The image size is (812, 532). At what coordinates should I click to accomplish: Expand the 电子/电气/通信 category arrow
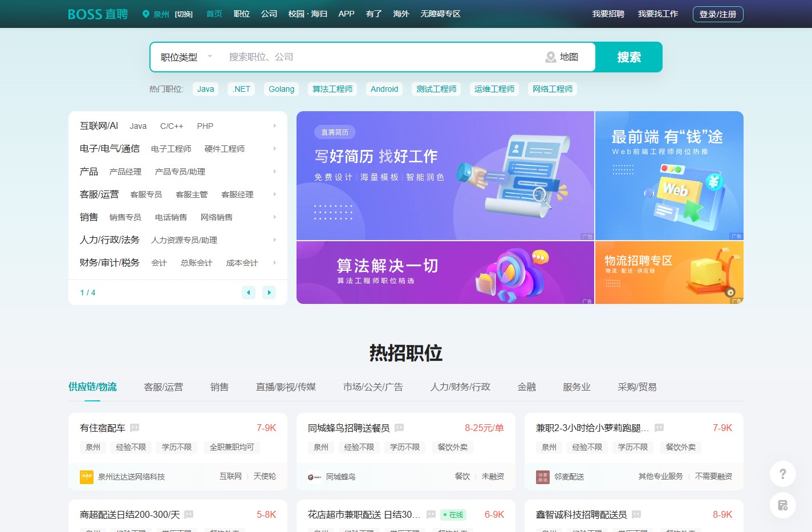click(274, 149)
